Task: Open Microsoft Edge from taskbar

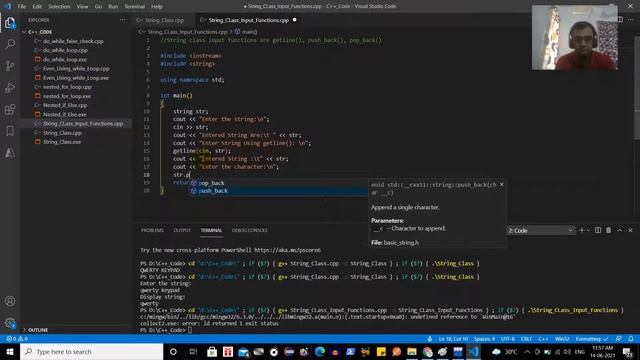Action: [x=320, y=351]
